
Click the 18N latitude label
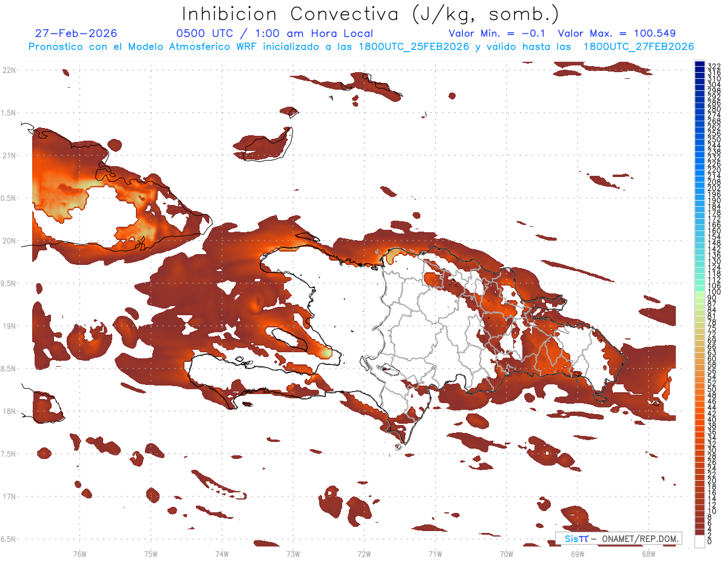click(9, 411)
